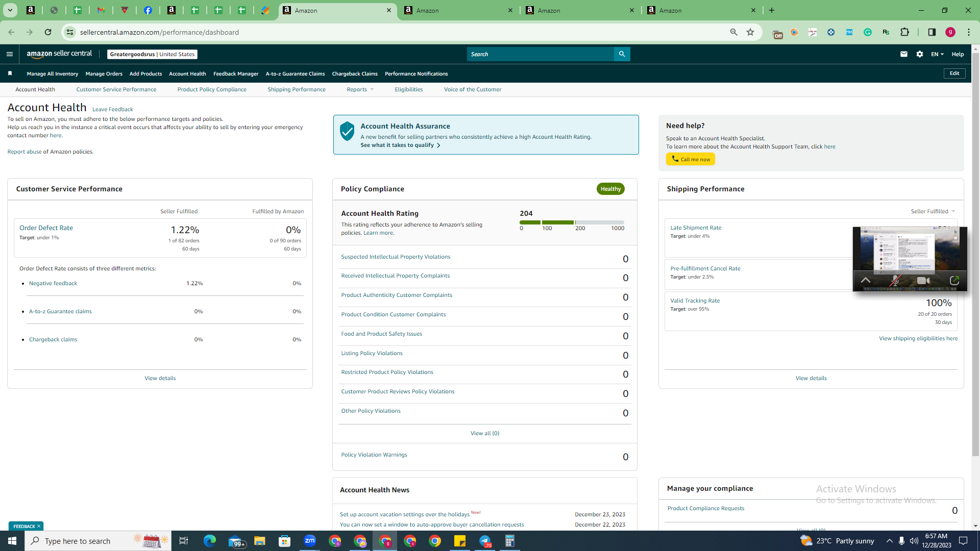Click the Seller Central search field
The height and width of the screenshot is (551, 980).
[x=541, y=54]
